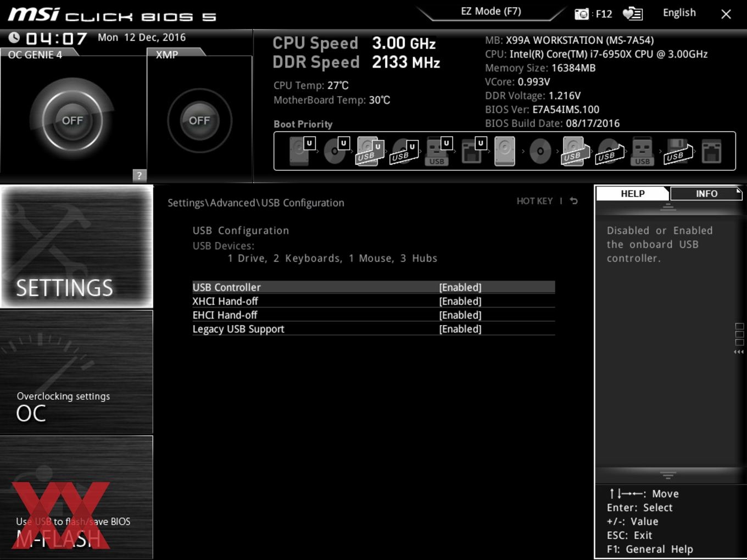Select the legacy USB CD/DVD boot icon

[609, 151]
